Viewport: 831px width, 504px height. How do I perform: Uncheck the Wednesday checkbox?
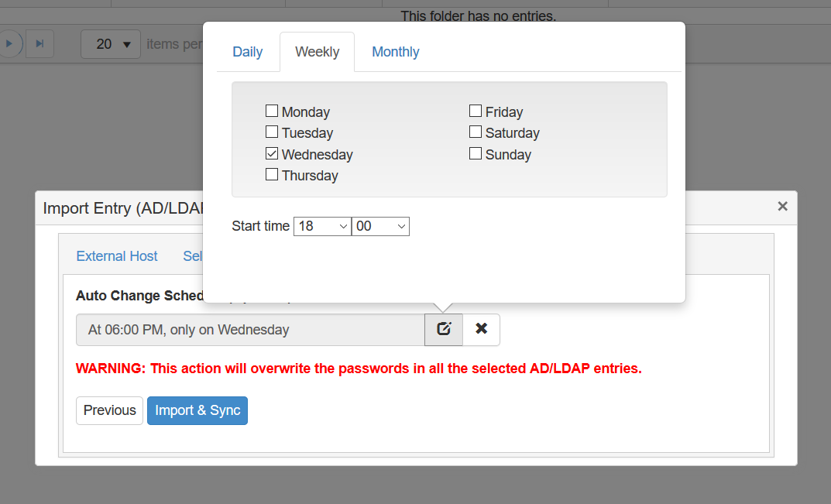(x=272, y=154)
